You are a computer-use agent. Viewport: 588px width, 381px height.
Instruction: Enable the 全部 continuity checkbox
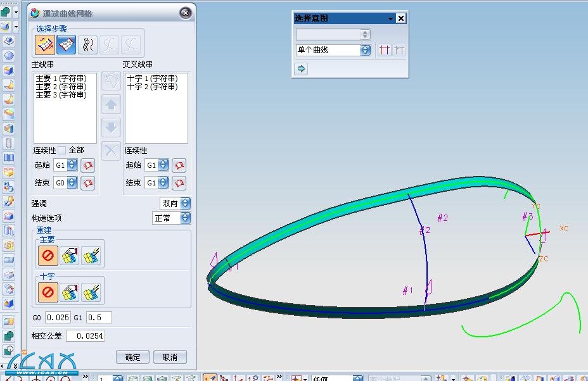[62, 151]
